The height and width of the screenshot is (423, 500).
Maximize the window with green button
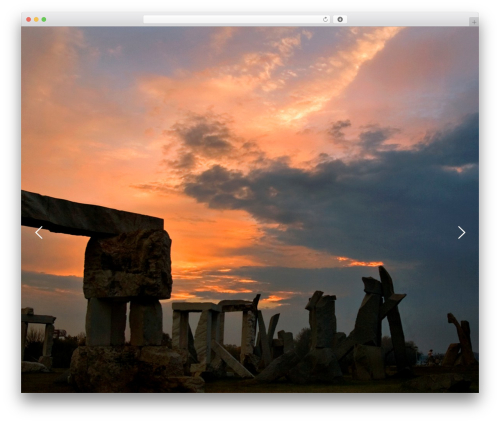click(x=44, y=20)
